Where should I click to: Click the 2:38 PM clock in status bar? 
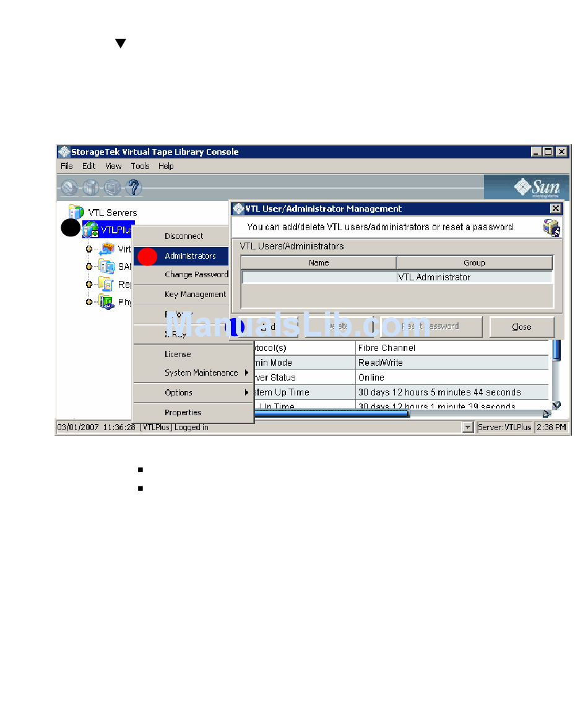[x=551, y=428]
